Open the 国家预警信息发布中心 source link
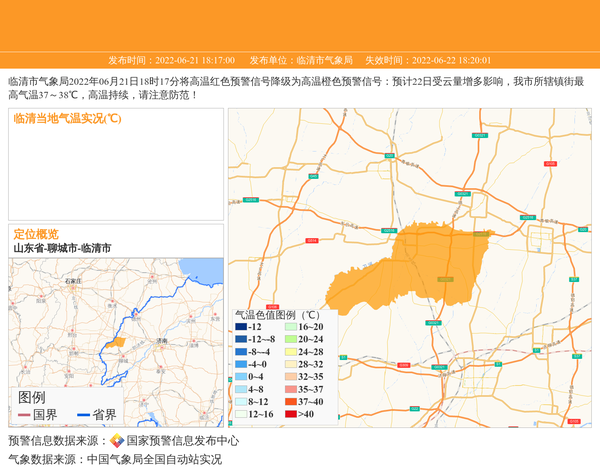The width and height of the screenshot is (600, 471). click(182, 441)
